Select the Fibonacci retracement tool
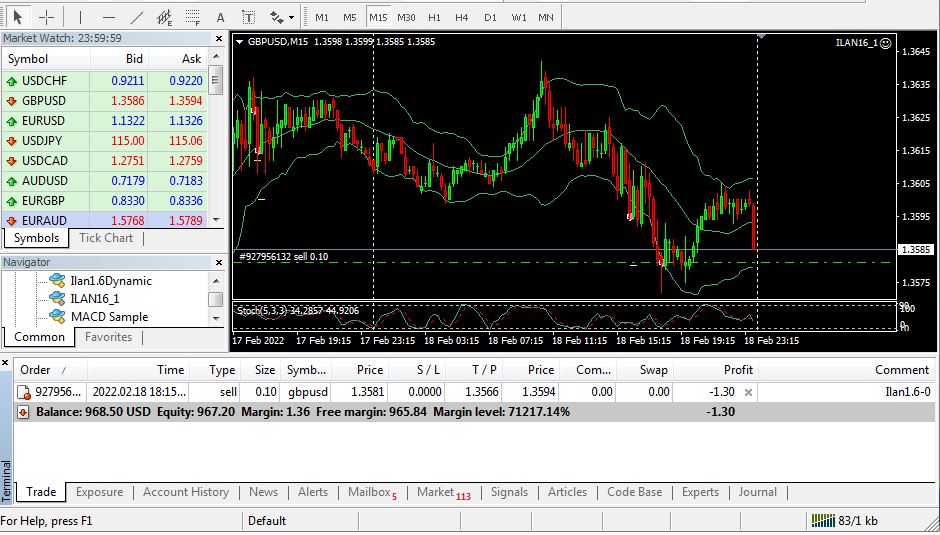This screenshot has height=535, width=940. point(192,17)
